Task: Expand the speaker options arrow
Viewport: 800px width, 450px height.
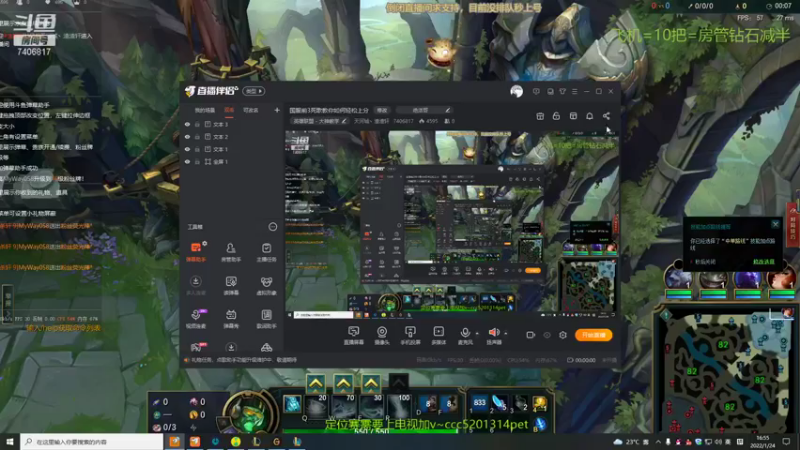Action: click(x=506, y=333)
